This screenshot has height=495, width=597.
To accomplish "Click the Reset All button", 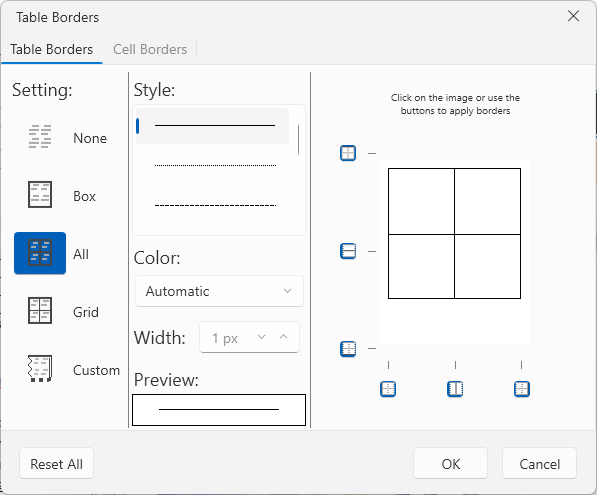I will [56, 464].
